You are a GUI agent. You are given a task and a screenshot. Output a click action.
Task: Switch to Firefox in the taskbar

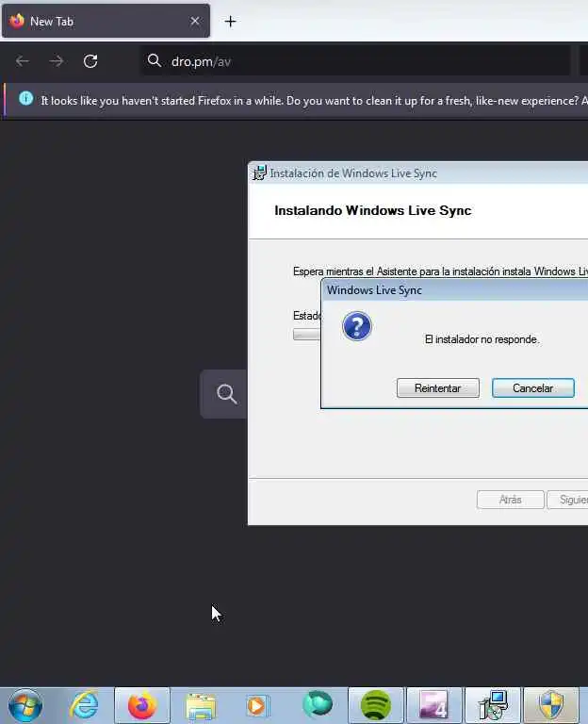[142, 705]
